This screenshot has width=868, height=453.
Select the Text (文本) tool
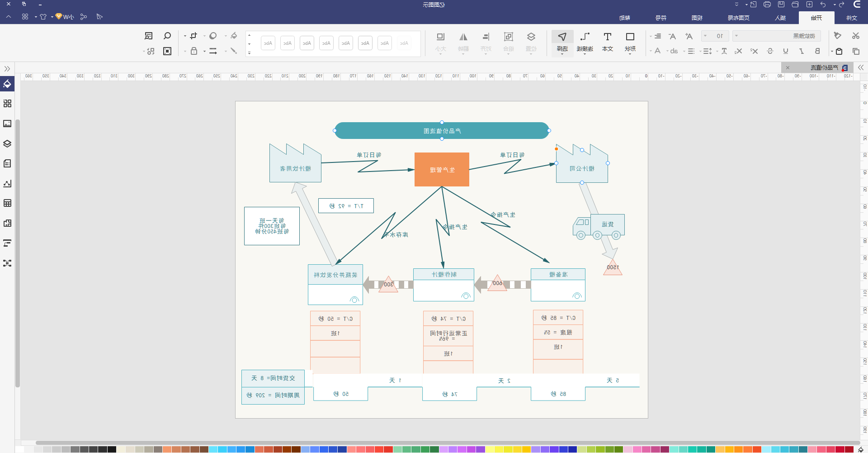pyautogui.click(x=608, y=43)
